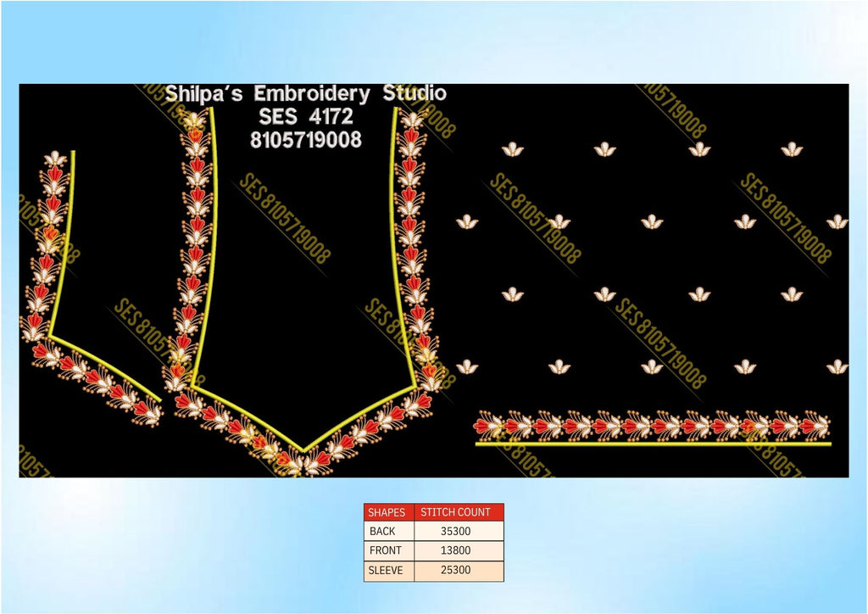
Task: Click the white '8105719008' number under SES 4172
Action: [305, 140]
